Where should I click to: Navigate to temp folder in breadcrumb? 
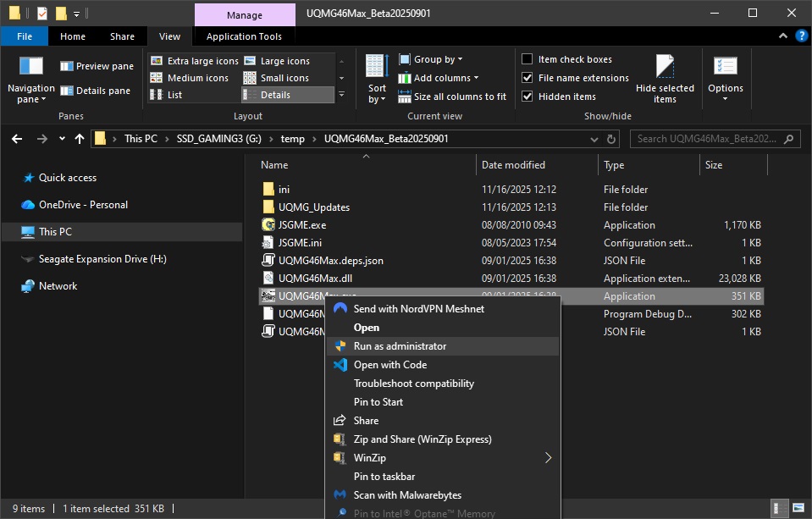point(293,139)
